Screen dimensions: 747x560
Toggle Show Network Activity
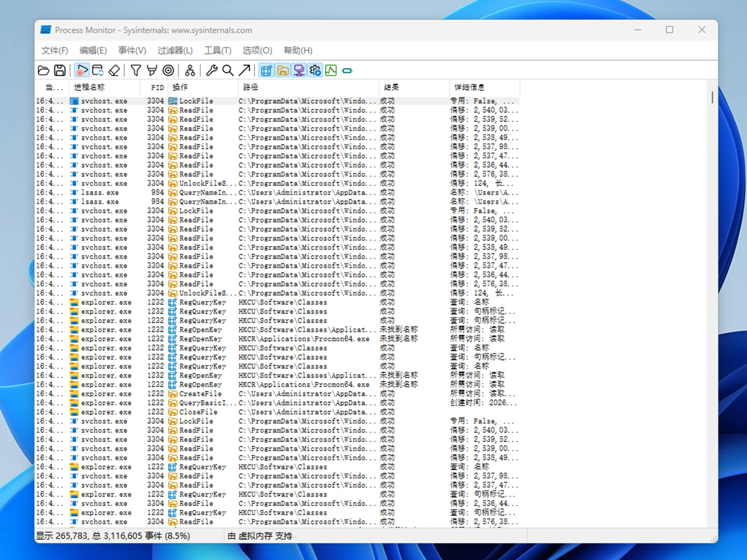pos(298,71)
